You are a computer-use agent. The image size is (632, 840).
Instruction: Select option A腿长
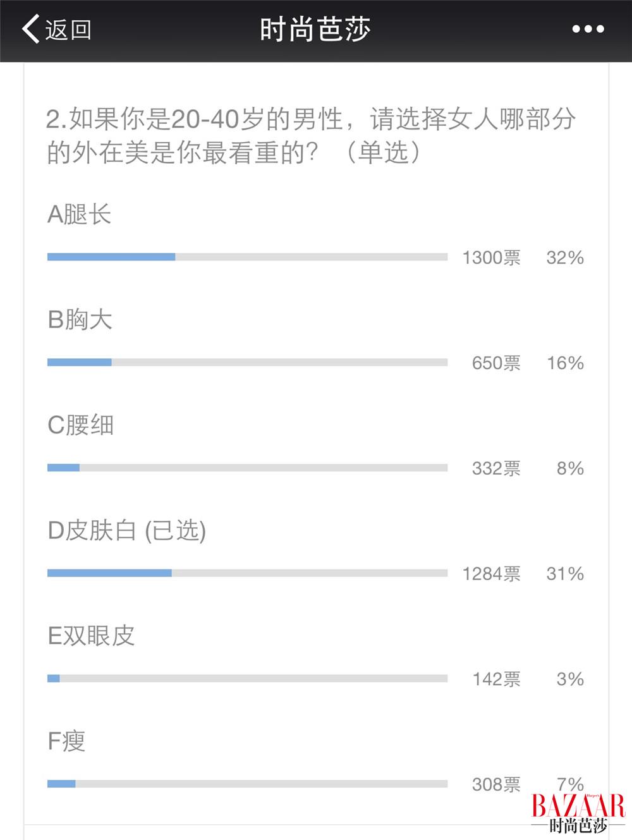tap(80, 215)
